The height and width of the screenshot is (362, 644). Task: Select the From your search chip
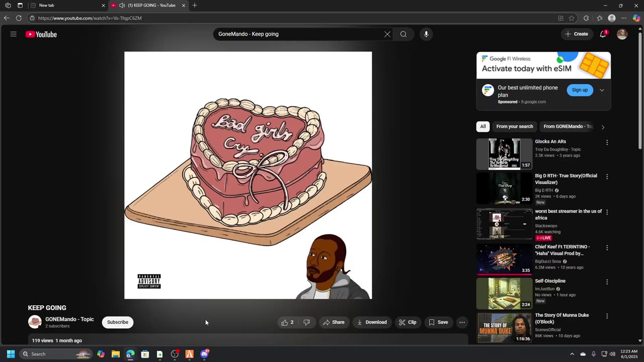[x=514, y=127]
